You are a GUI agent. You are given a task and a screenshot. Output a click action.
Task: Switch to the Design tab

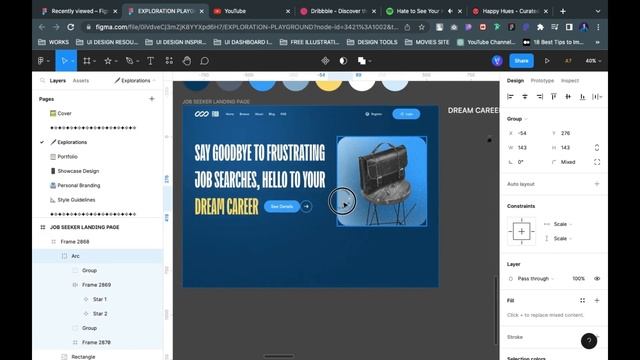(515, 80)
